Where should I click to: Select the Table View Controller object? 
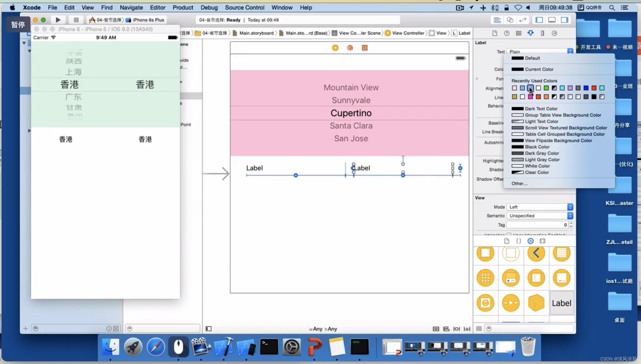(562, 253)
